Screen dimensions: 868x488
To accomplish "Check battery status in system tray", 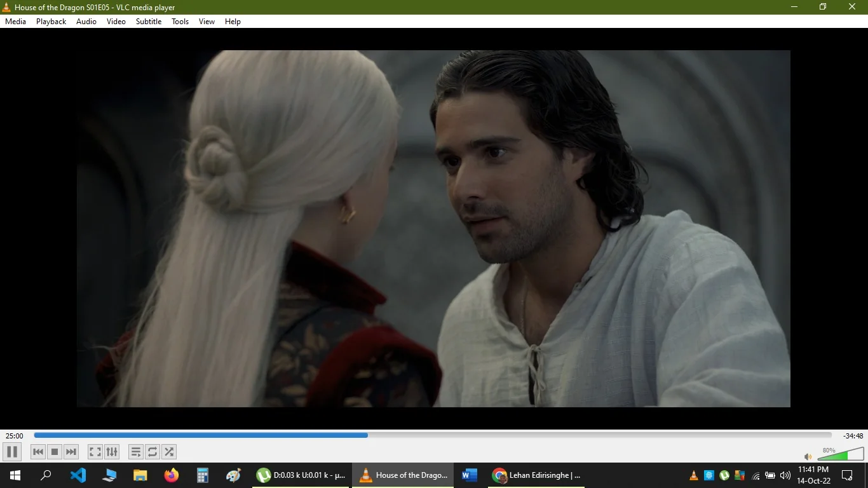I will (x=770, y=475).
